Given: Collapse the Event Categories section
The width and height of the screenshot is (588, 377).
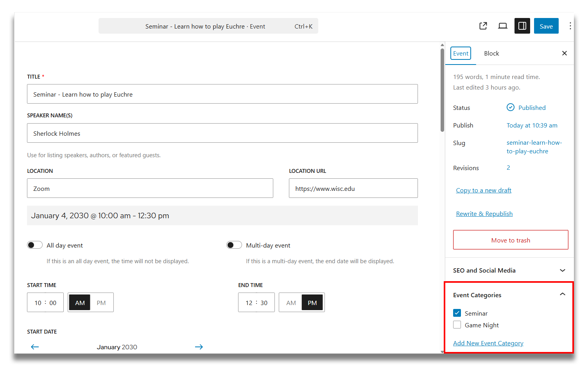Looking at the screenshot, I should point(563,294).
